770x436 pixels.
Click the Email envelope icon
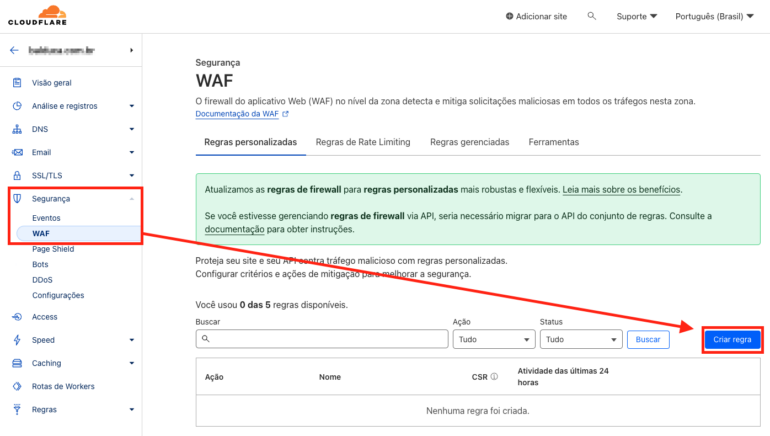coord(17,152)
